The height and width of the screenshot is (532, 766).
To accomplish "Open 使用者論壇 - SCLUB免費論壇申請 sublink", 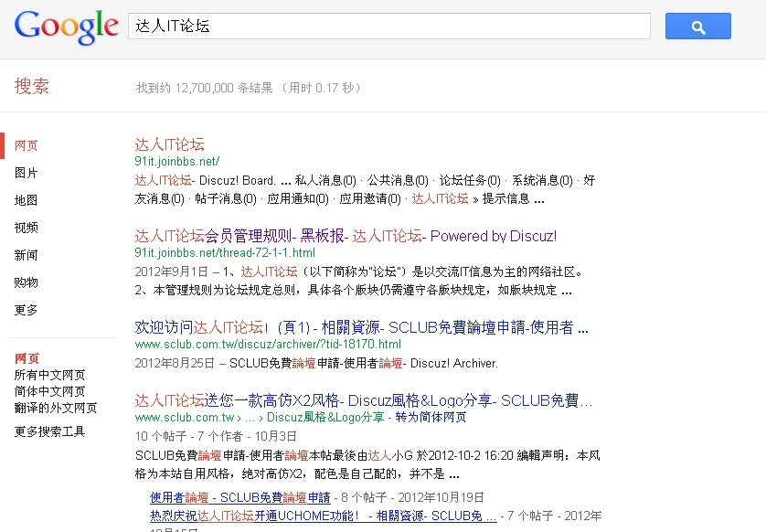I will [x=239, y=498].
